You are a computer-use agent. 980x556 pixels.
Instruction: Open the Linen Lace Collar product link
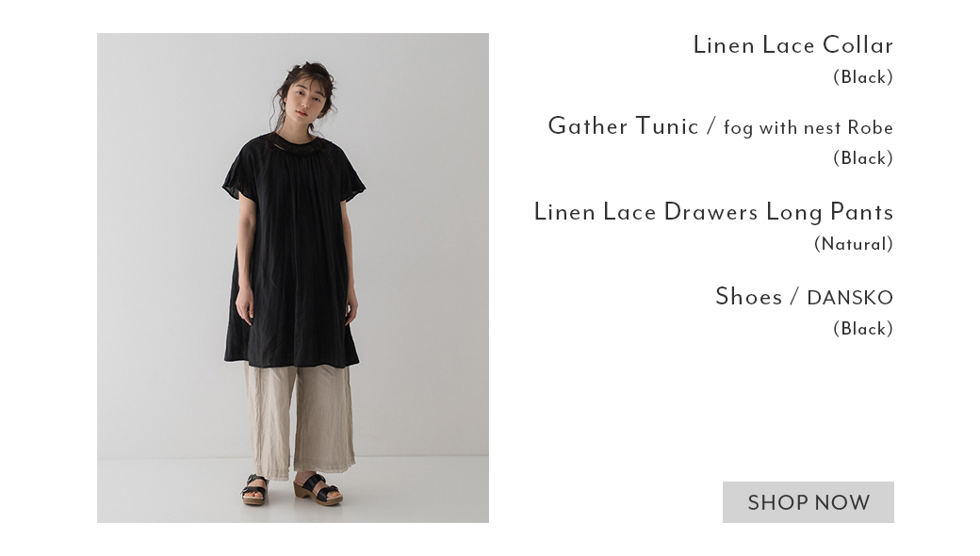793,45
